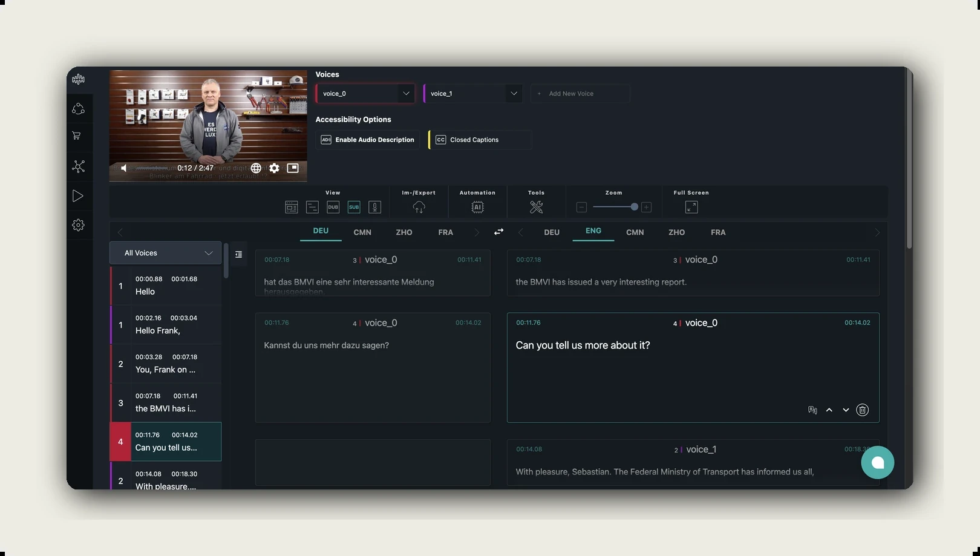Open the Automation AI chip icon
980x556 pixels.
pyautogui.click(x=477, y=208)
